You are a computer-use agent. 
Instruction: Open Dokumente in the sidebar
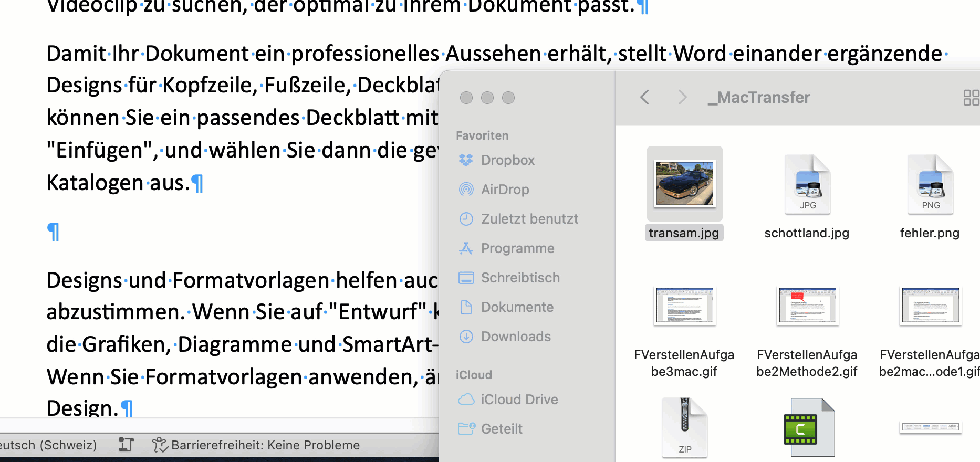517,307
